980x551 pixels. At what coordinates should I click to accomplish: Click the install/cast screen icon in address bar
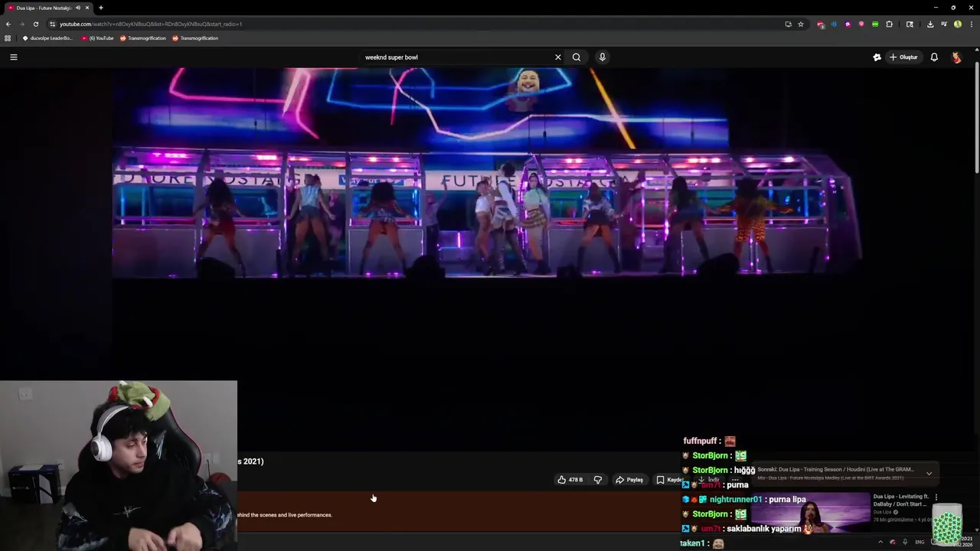(788, 24)
